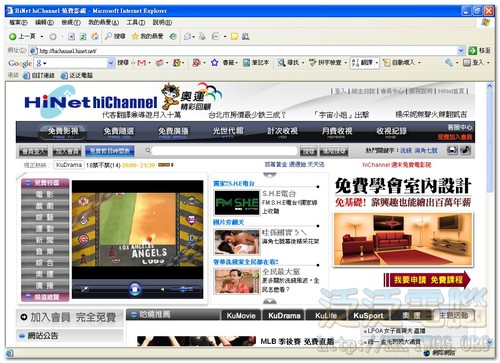
Task: Click Google toolbar Translate (翻譯) button
Action: (362, 63)
